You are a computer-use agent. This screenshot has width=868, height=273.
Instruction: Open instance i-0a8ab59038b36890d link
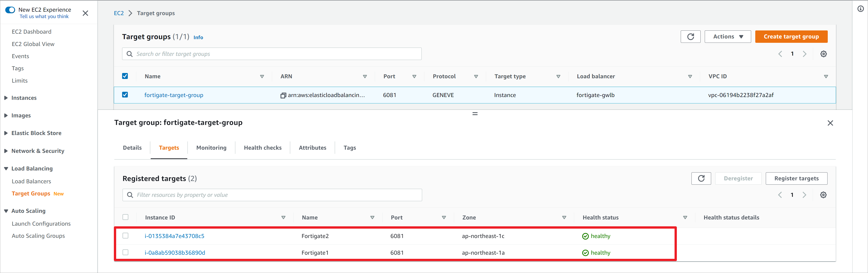(175, 253)
